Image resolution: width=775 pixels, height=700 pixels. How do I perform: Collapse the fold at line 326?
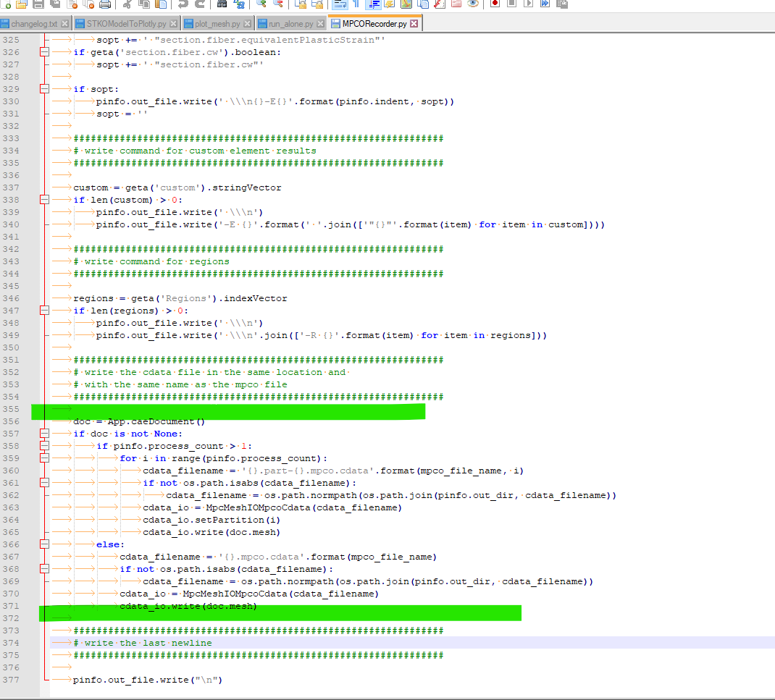[44, 52]
